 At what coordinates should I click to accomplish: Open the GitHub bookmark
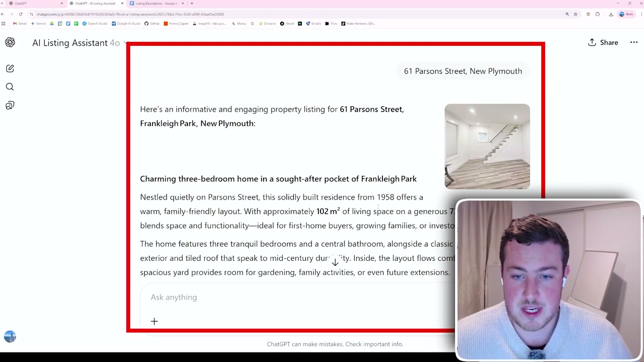152,24
